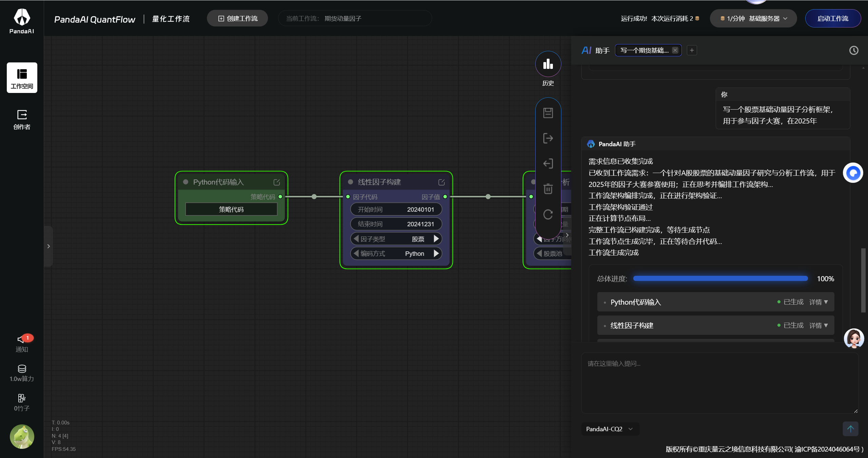This screenshot has height=458, width=868.
Task: Click the FPS:54.35 stat text
Action: pyautogui.click(x=64, y=449)
